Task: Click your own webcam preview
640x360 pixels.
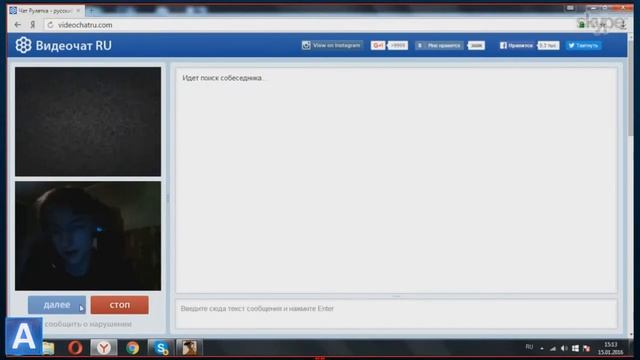Action: (x=88, y=236)
